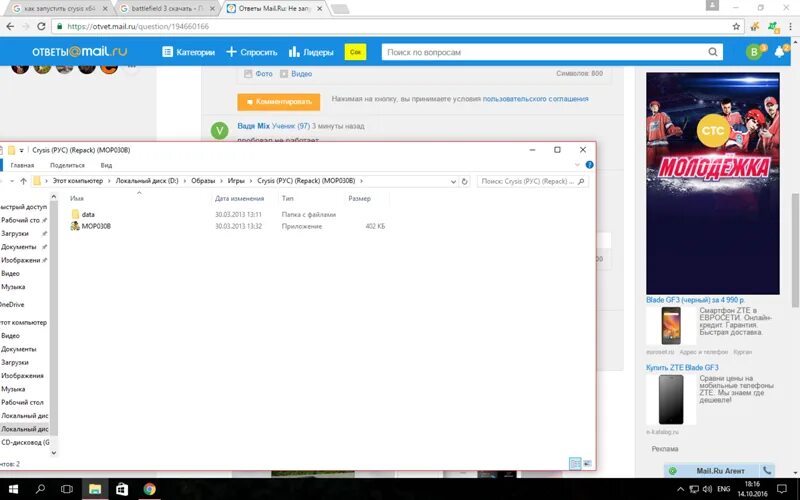Viewport: 800px width, 500px height.
Task: Click the orange Комментировать button
Action: [279, 102]
